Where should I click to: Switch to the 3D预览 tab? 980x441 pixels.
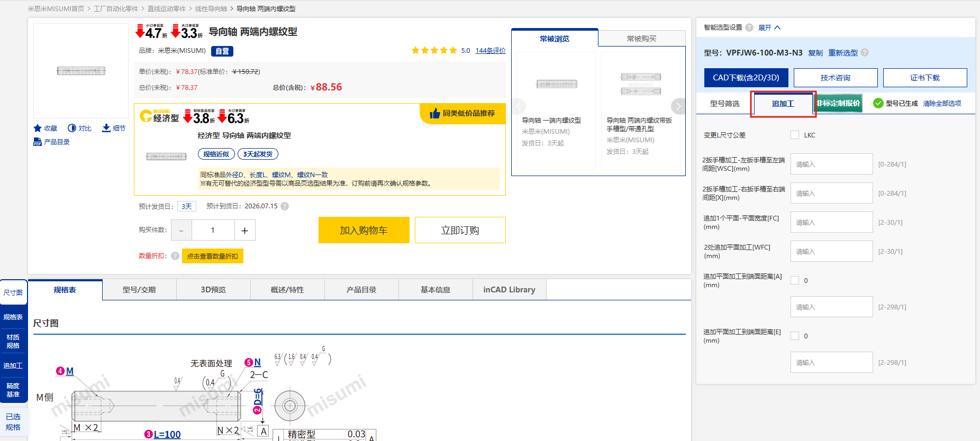pyautogui.click(x=213, y=290)
